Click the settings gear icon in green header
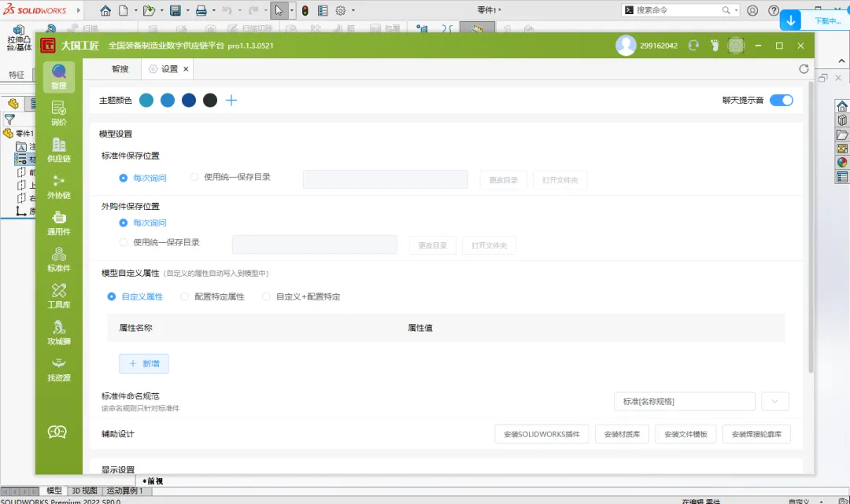 (736, 46)
